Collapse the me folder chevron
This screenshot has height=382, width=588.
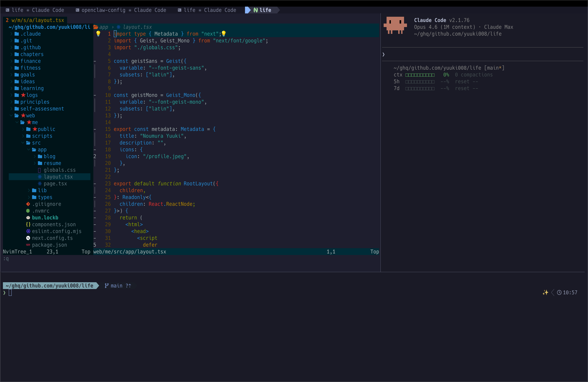pyautogui.click(x=17, y=122)
